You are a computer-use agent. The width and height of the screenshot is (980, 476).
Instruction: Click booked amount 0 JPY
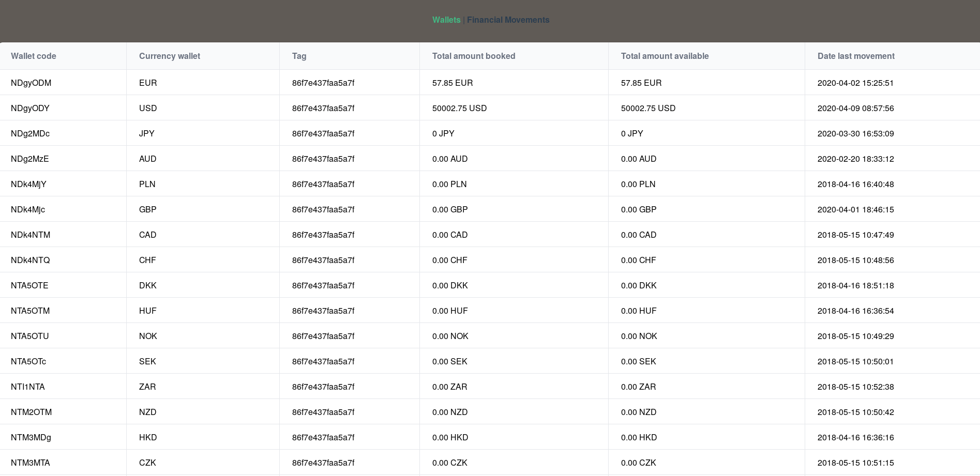point(443,133)
